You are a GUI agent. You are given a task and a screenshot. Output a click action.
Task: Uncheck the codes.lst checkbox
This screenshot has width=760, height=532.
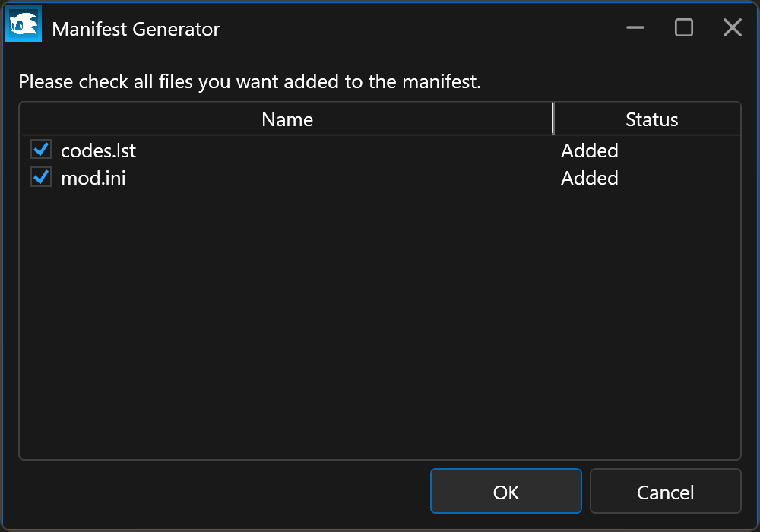click(41, 150)
